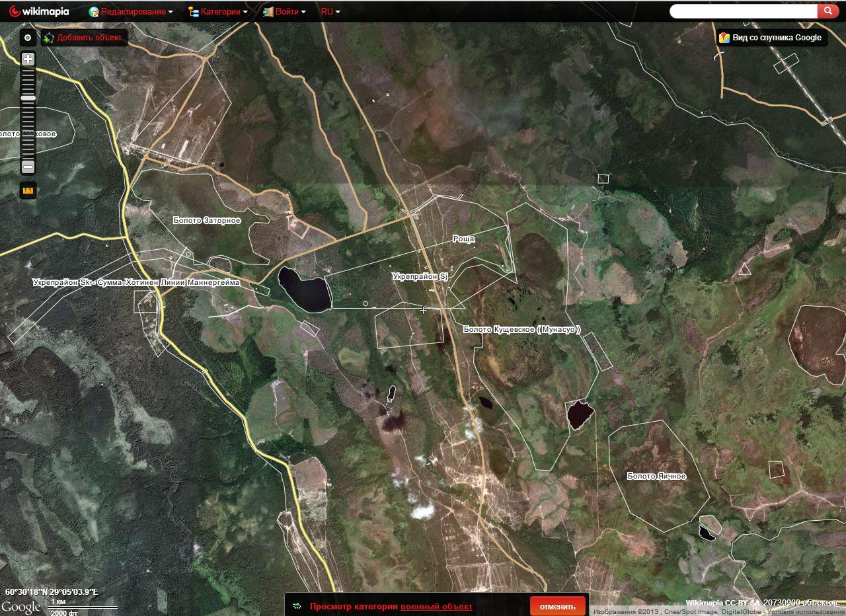The image size is (846, 616).
Task: Click the Google logo on the map
Action: [21, 607]
